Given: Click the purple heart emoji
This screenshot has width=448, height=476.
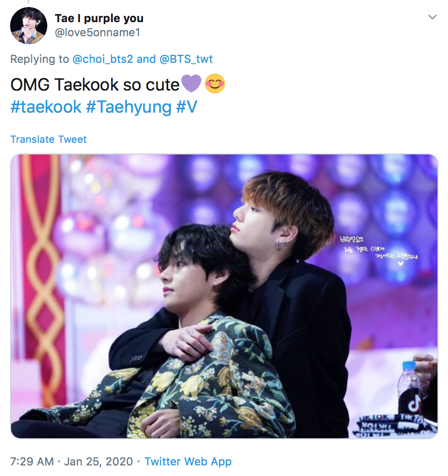Looking at the screenshot, I should 191,83.
